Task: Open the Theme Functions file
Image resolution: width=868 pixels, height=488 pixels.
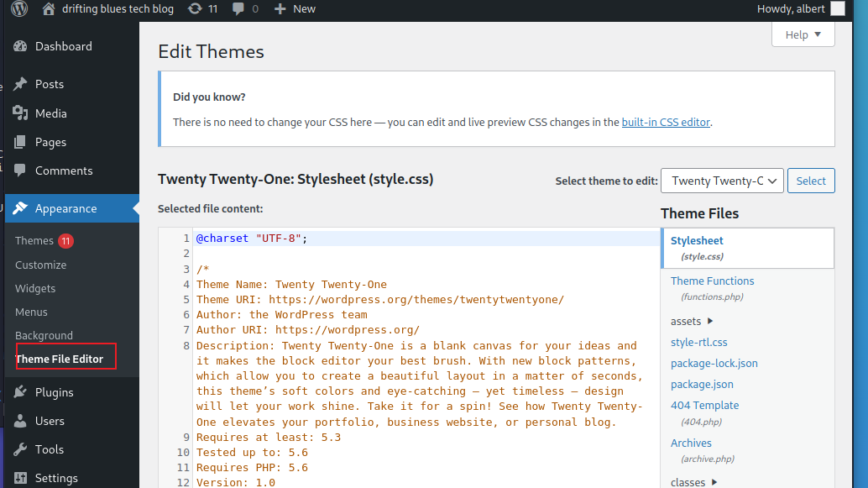Action: point(712,281)
